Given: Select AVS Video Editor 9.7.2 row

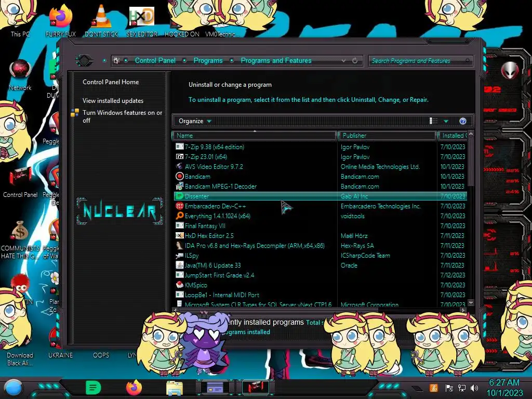Looking at the screenshot, I should [x=320, y=167].
